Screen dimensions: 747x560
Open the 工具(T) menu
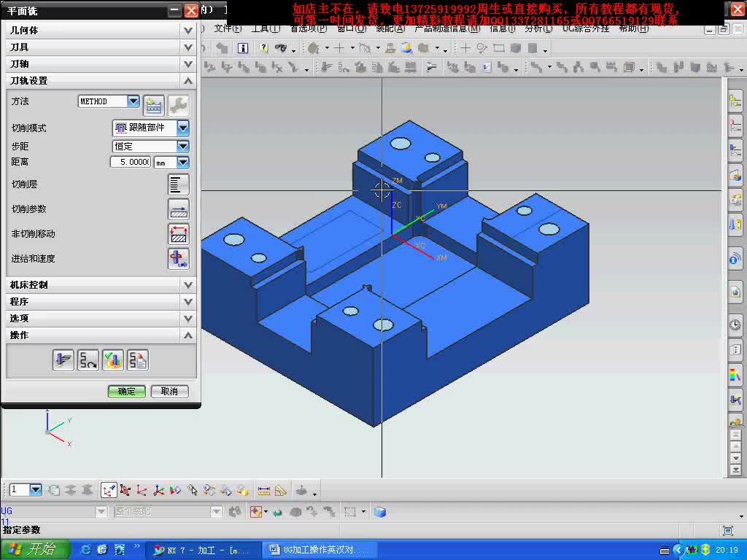tap(266, 28)
